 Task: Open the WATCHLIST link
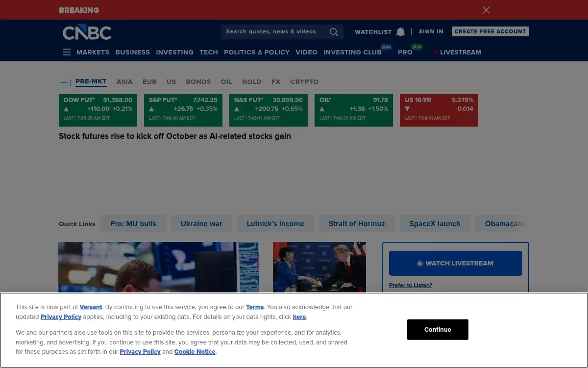coord(373,32)
